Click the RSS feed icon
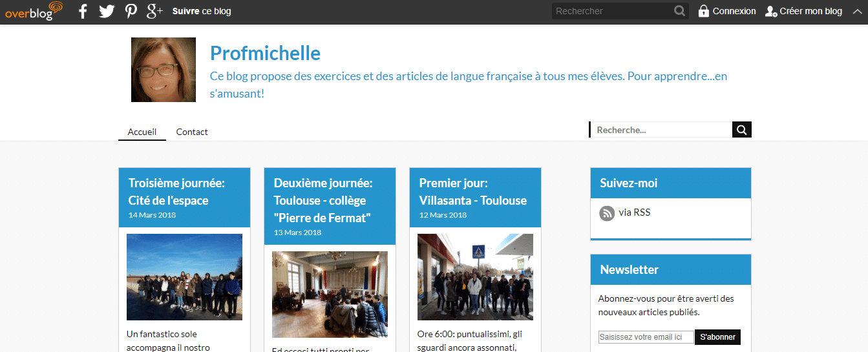868x352 pixels. click(607, 213)
